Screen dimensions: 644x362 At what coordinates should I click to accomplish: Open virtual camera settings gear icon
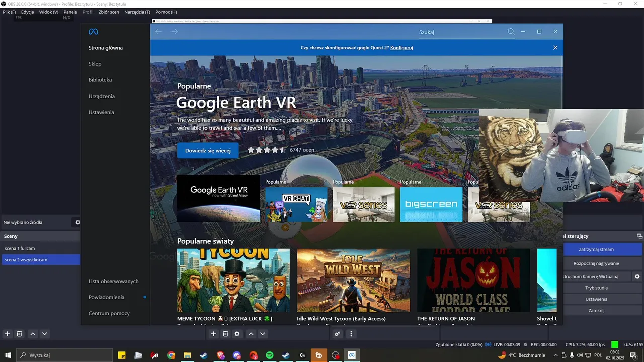coord(637,277)
